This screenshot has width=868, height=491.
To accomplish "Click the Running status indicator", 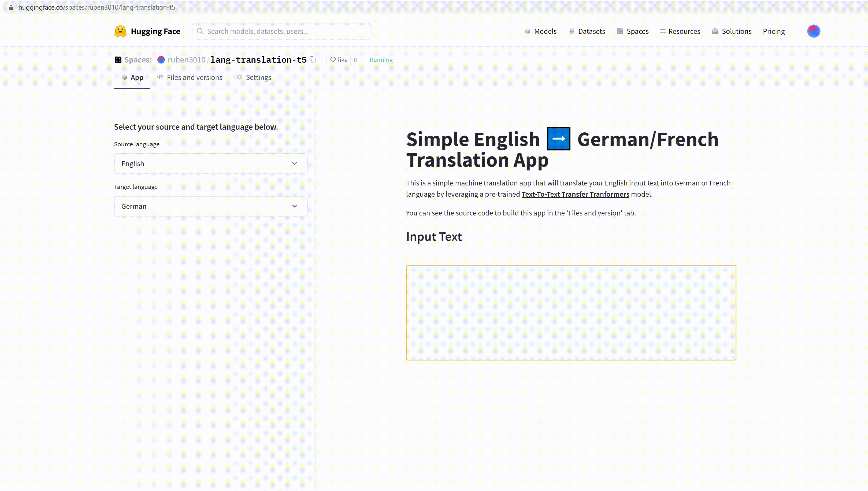I will tap(381, 59).
